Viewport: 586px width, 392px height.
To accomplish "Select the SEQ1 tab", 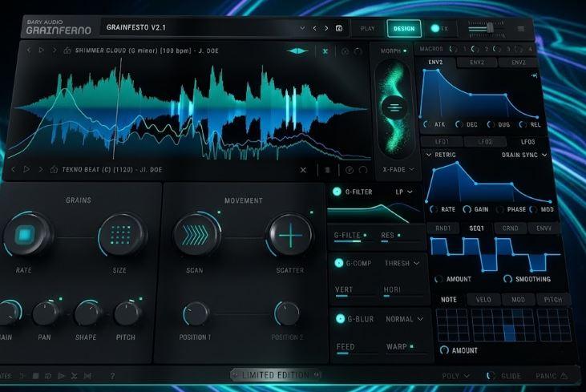I will 476,228.
